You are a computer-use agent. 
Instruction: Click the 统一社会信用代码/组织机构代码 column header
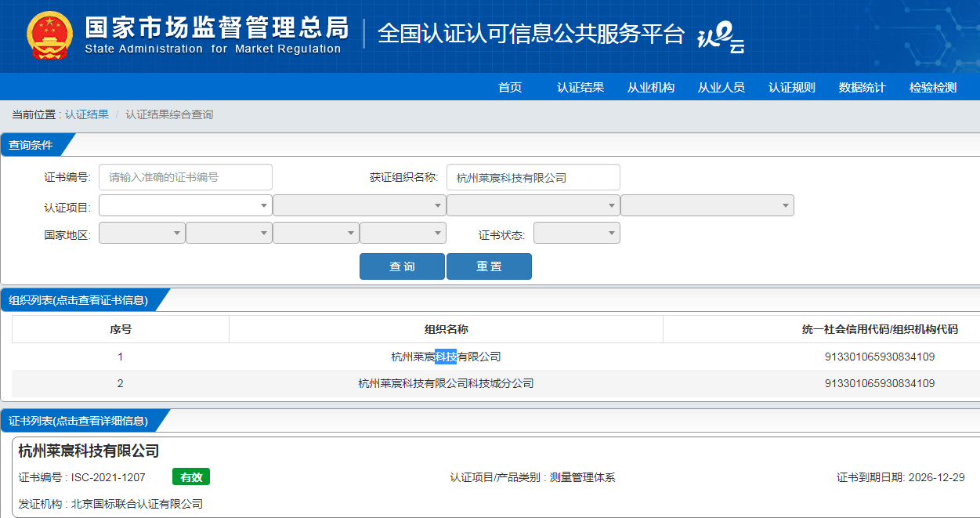(880, 329)
